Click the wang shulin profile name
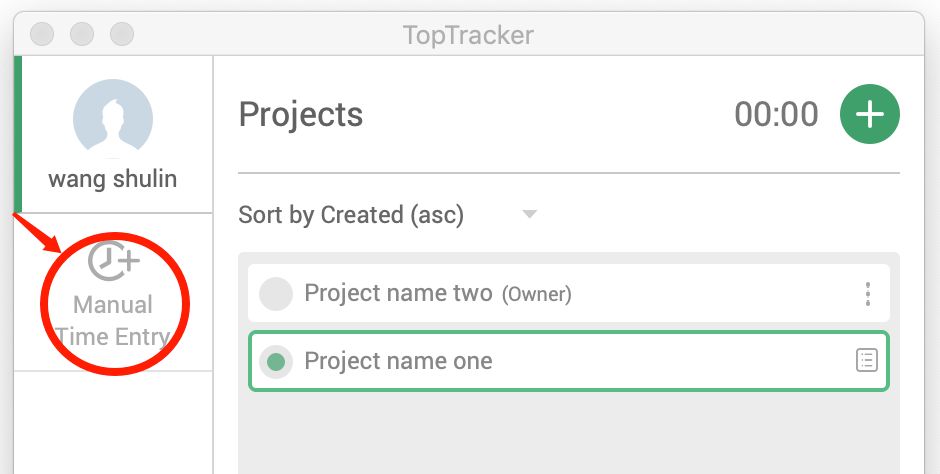The image size is (940, 474). [x=113, y=179]
